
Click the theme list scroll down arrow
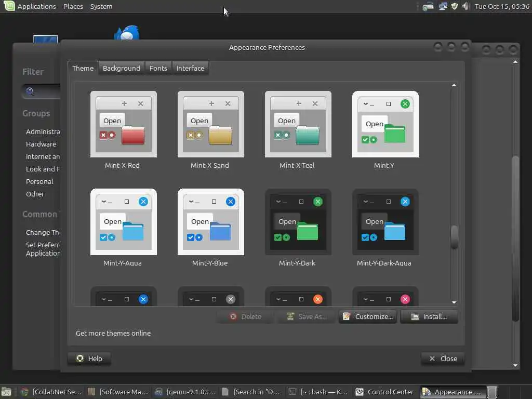pyautogui.click(x=454, y=302)
